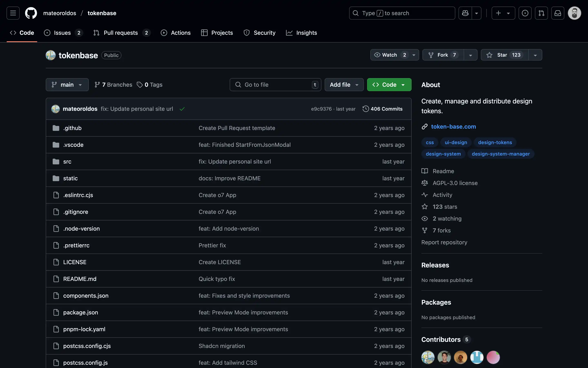
Task: Open the Contributors section heading
Action: 441,340
